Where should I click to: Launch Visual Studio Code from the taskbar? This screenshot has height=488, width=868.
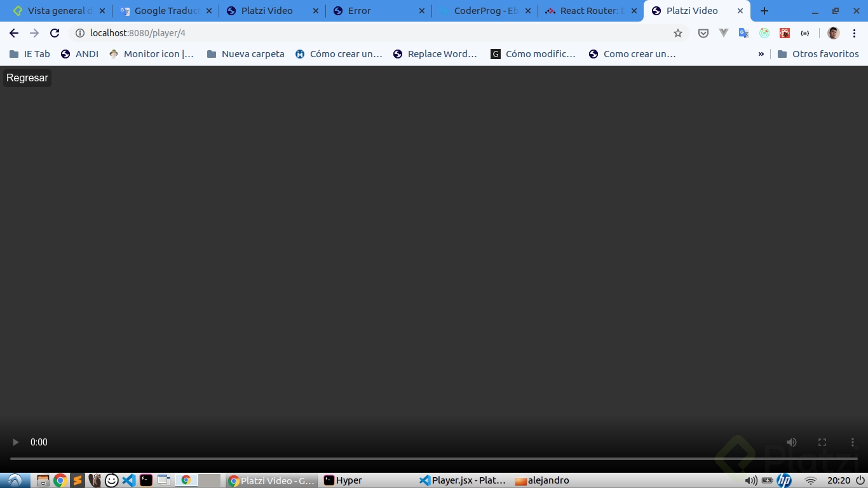(128, 480)
